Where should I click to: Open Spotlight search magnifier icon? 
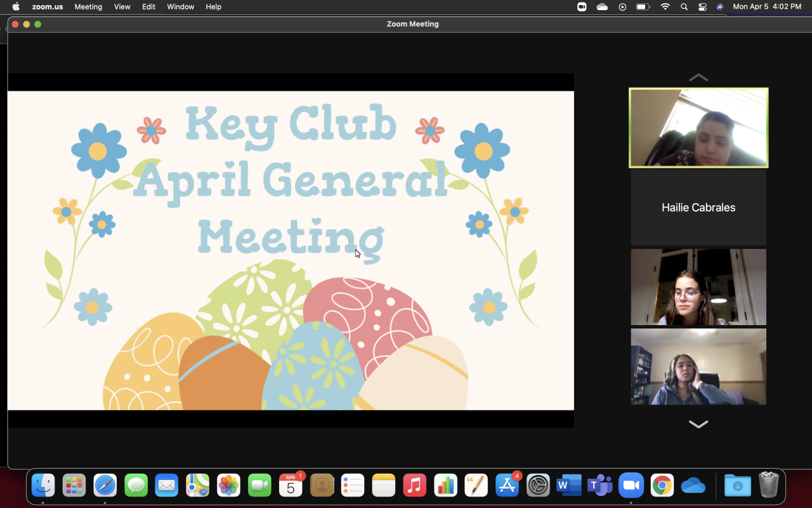pos(684,7)
